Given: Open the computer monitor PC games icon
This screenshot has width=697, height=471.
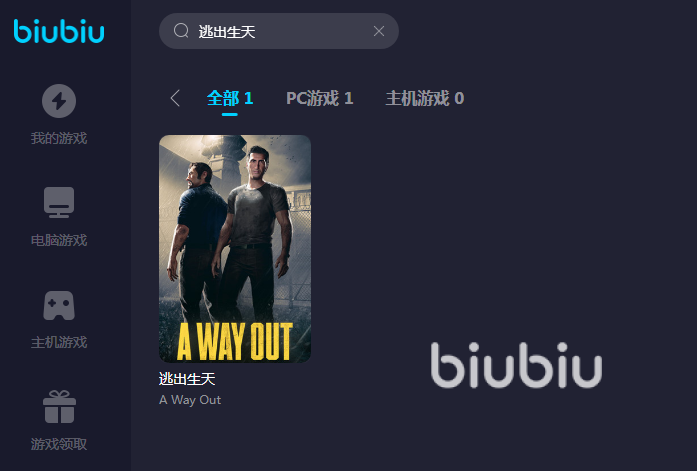Looking at the screenshot, I should [x=59, y=203].
